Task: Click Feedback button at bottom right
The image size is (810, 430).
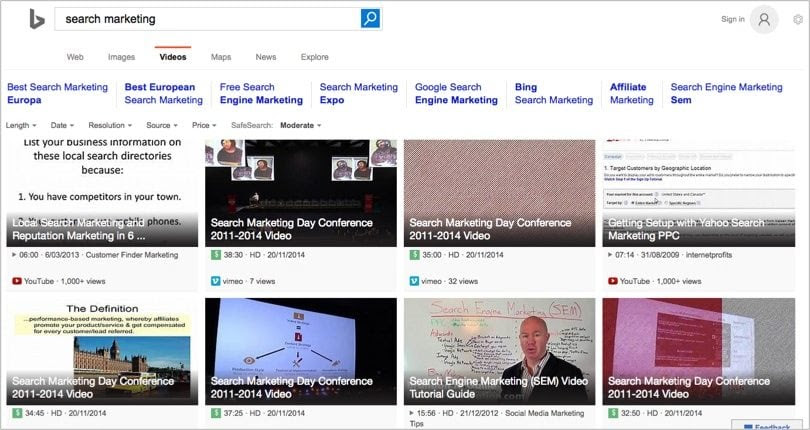Action: click(768, 425)
